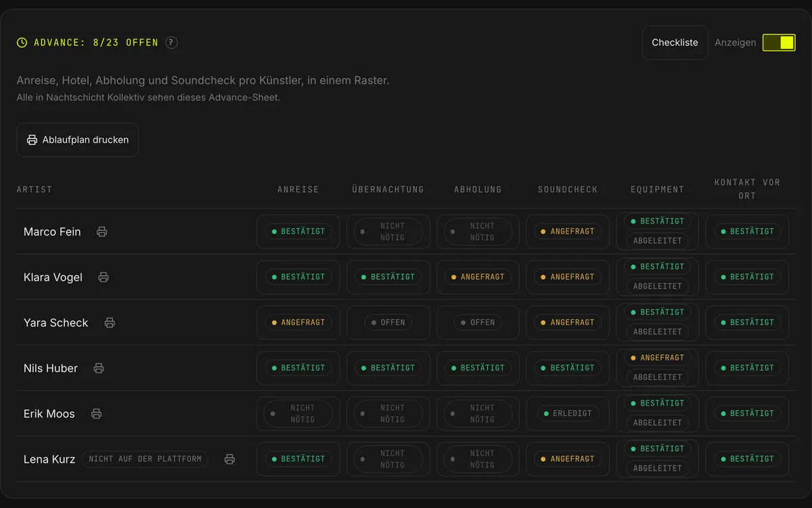This screenshot has width=812, height=508.
Task: Click the Übernachtung column header
Action: [x=388, y=190]
